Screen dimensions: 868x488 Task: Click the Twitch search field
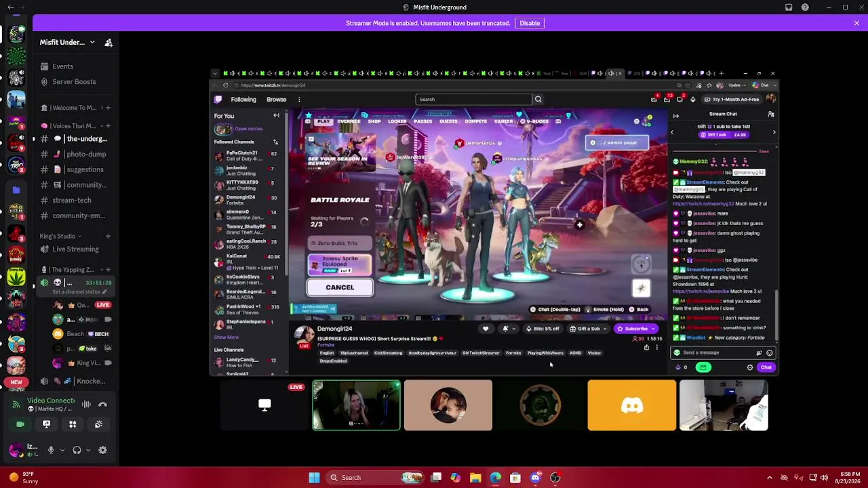click(473, 100)
